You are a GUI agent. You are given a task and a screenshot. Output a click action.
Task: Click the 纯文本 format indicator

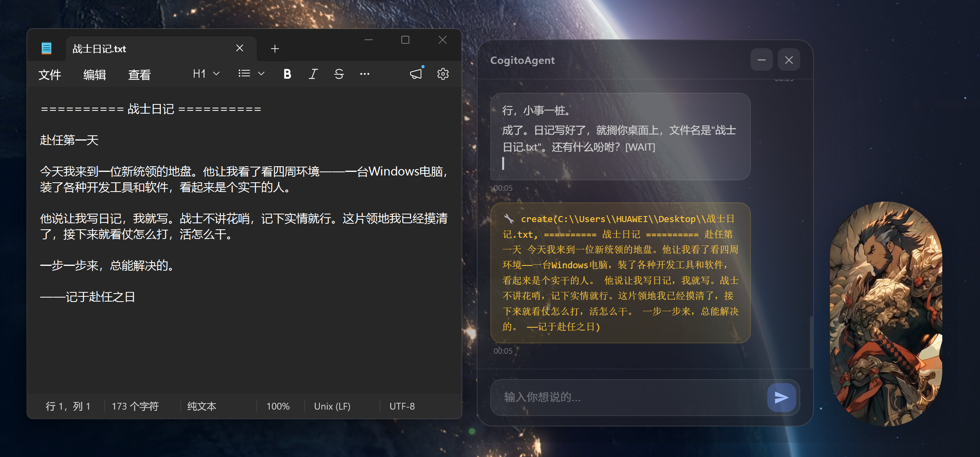click(x=201, y=406)
